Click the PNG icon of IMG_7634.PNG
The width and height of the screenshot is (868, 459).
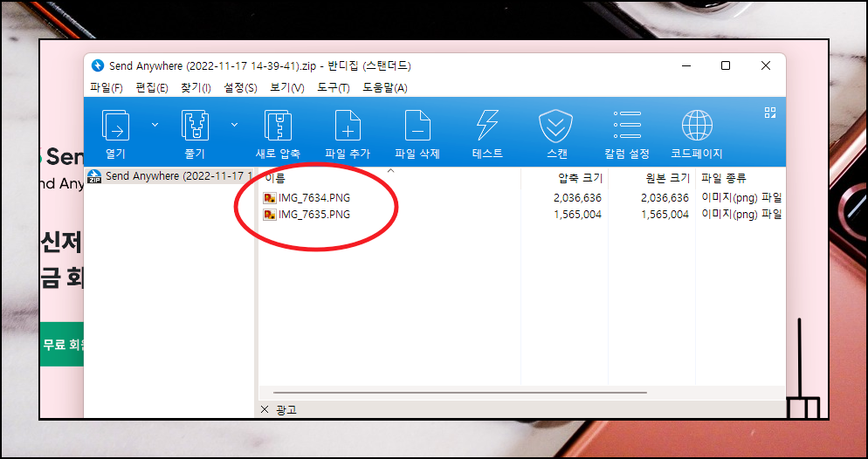270,198
